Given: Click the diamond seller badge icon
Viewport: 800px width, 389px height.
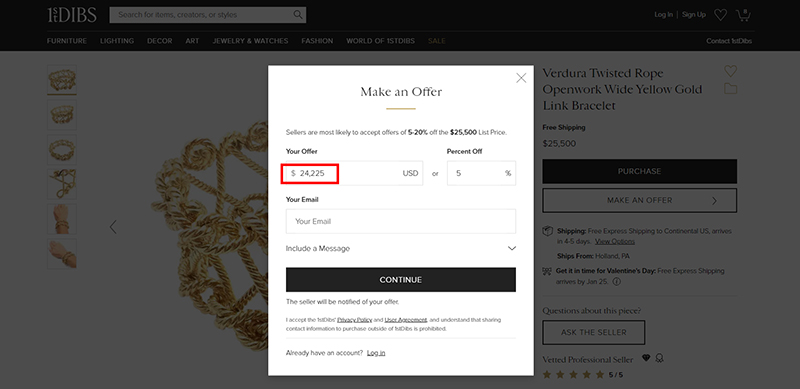Looking at the screenshot, I should click(x=646, y=358).
